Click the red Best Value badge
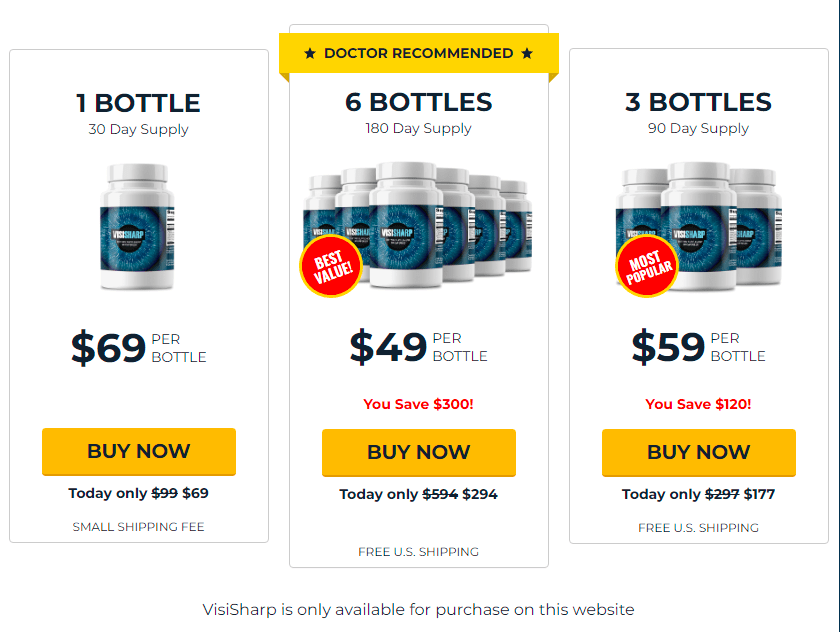This screenshot has height=632, width=840. coord(331,266)
